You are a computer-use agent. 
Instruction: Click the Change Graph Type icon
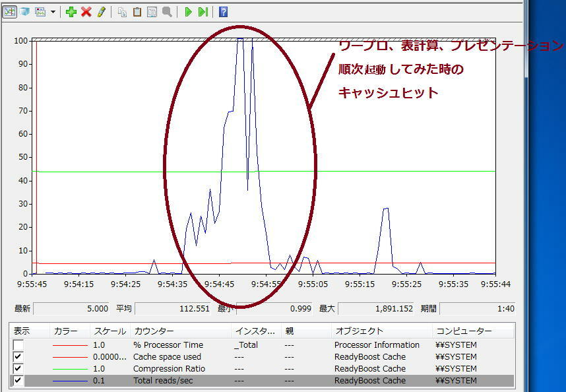tap(40, 12)
